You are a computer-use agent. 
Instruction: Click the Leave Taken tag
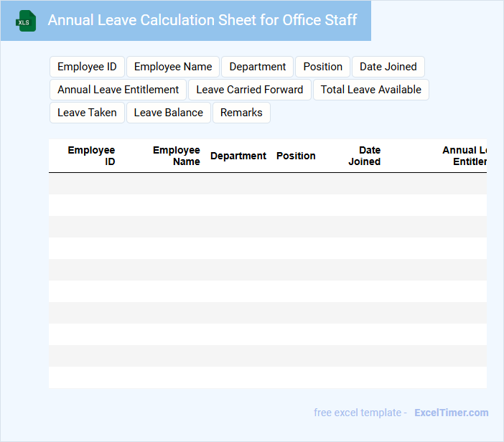[x=87, y=113]
